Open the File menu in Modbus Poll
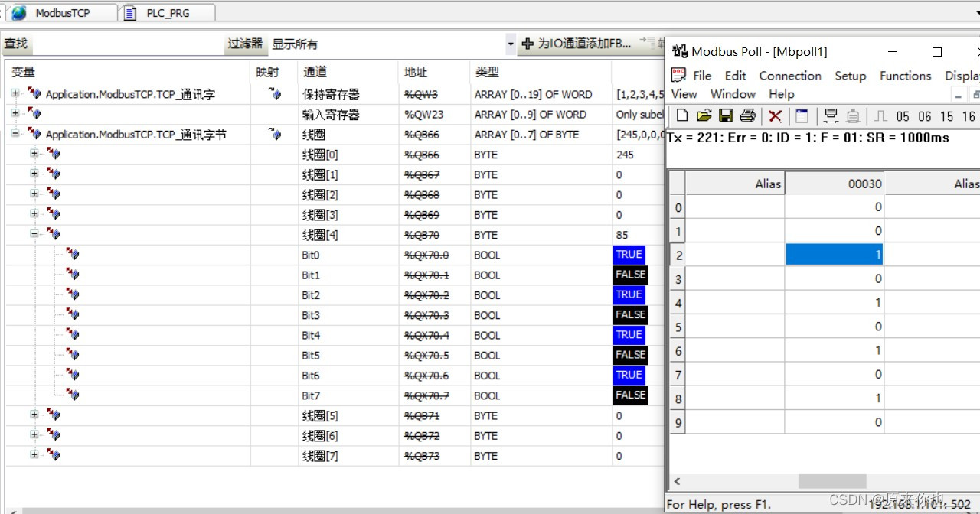 [x=702, y=76]
